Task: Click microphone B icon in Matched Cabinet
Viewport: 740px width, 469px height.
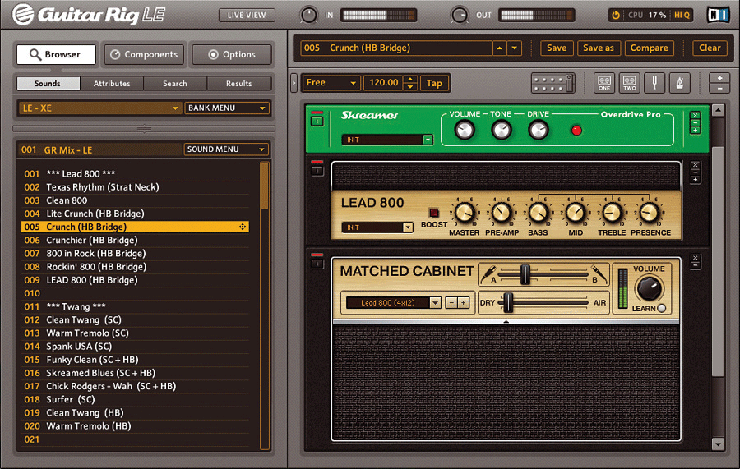Action: 599,274
